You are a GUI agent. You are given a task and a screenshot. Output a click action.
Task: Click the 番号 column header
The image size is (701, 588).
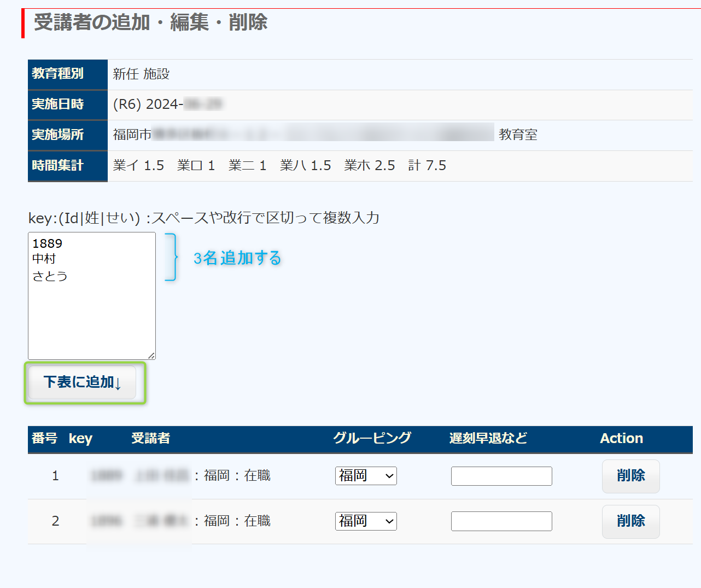coord(44,439)
